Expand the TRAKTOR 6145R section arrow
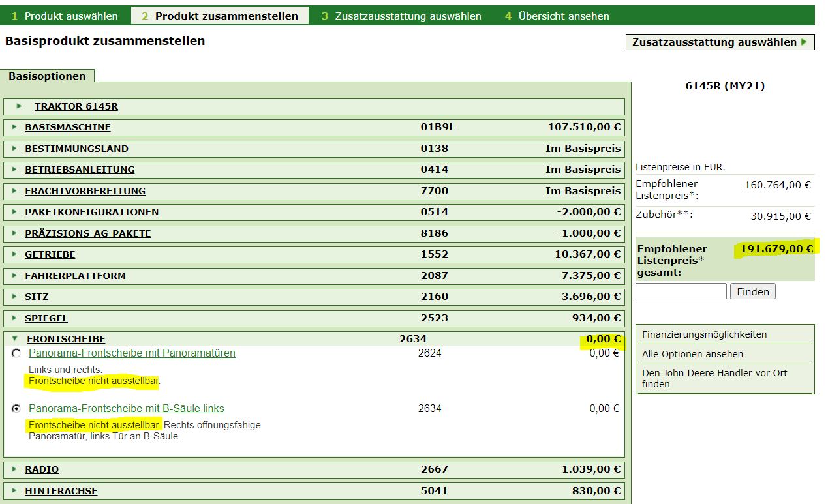 (20, 106)
